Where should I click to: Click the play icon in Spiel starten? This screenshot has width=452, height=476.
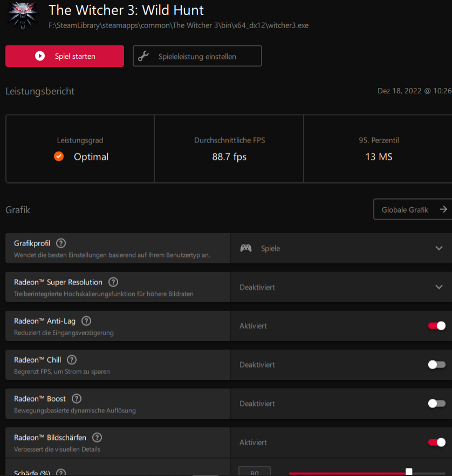[x=40, y=56]
